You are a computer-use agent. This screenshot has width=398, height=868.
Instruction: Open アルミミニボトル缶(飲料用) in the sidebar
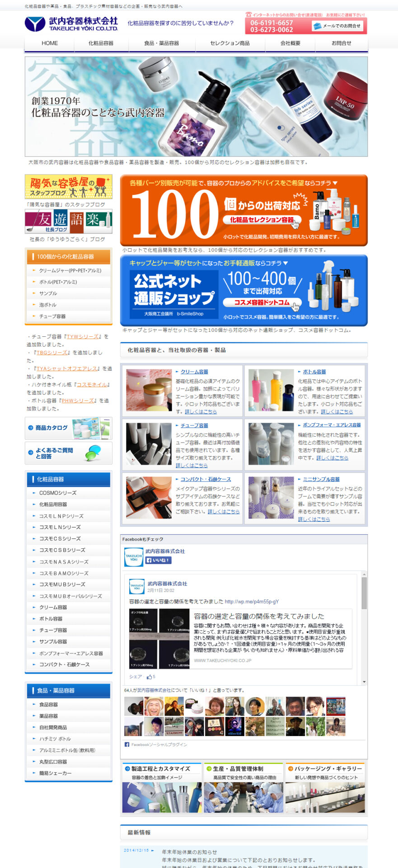click(x=69, y=750)
